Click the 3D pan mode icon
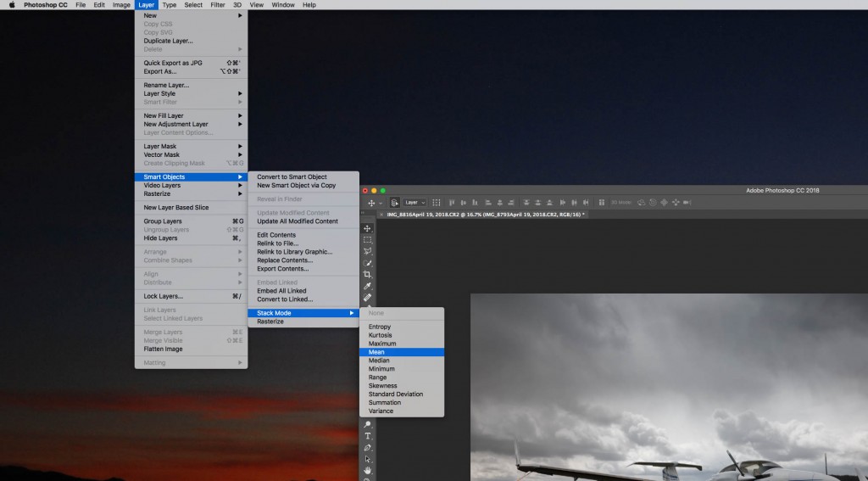The image size is (868, 481). [664, 202]
